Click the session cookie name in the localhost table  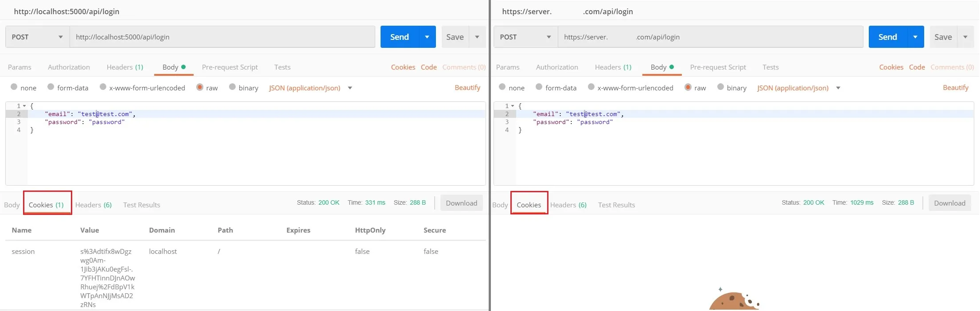[x=23, y=251]
